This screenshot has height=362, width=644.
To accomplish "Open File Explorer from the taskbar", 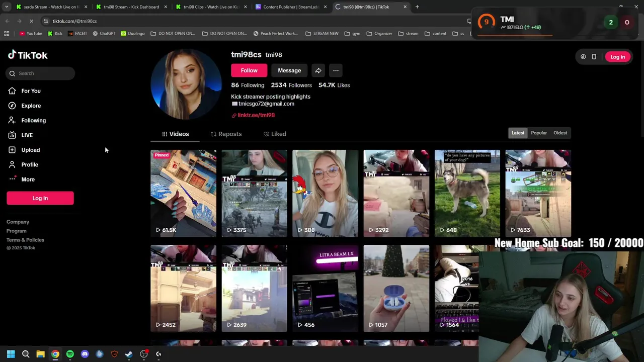I will pos(40,354).
